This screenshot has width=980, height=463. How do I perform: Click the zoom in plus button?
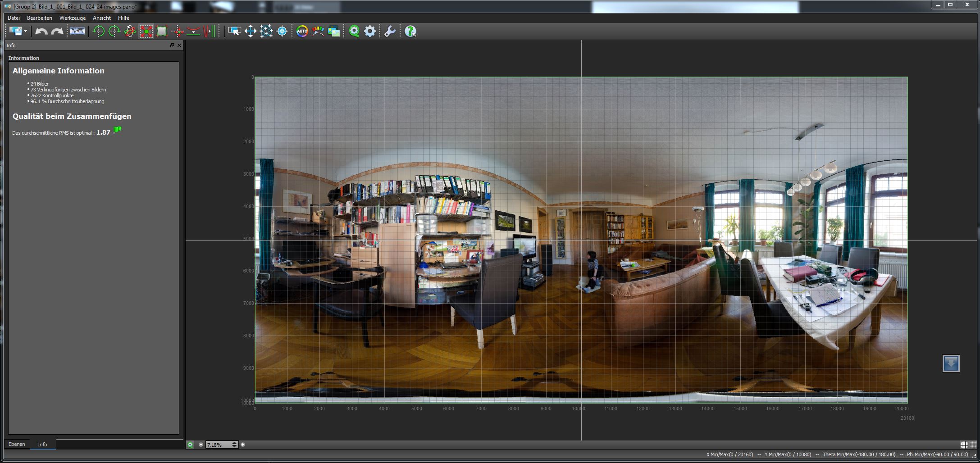(243, 445)
